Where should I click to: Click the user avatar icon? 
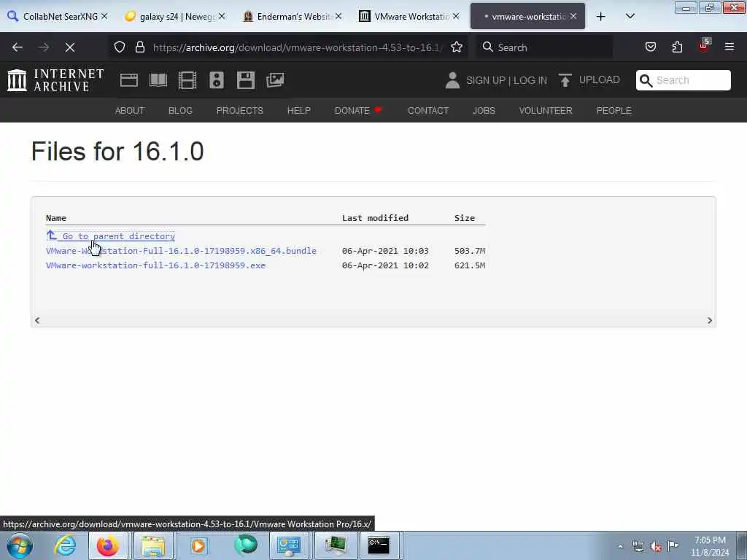[452, 80]
